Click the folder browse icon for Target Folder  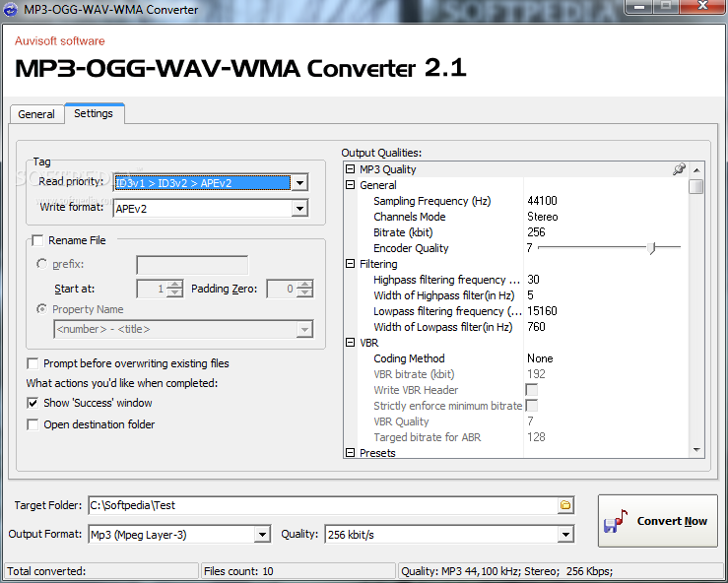[x=565, y=505]
